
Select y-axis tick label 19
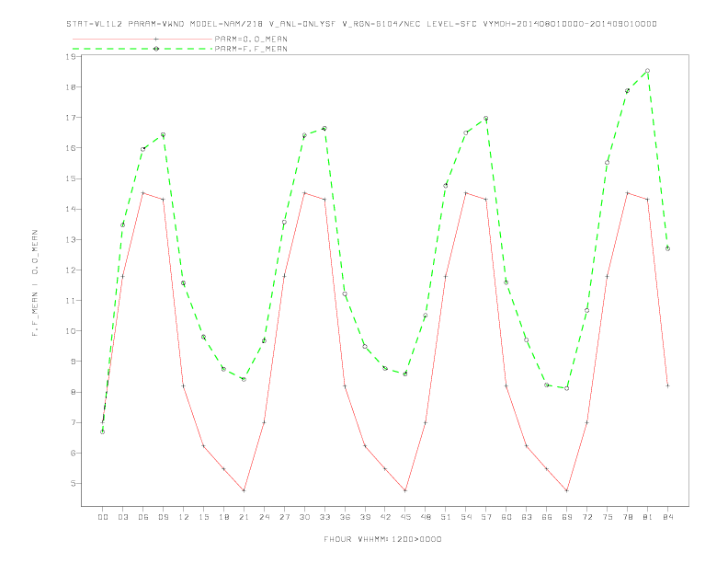click(71, 57)
